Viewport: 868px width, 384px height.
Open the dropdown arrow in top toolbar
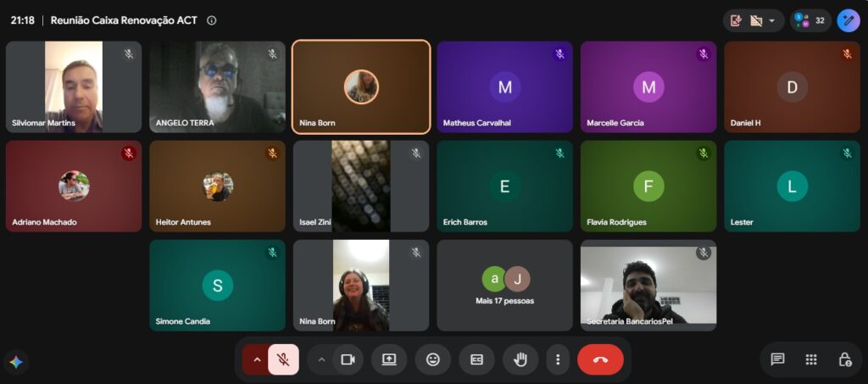pos(771,20)
